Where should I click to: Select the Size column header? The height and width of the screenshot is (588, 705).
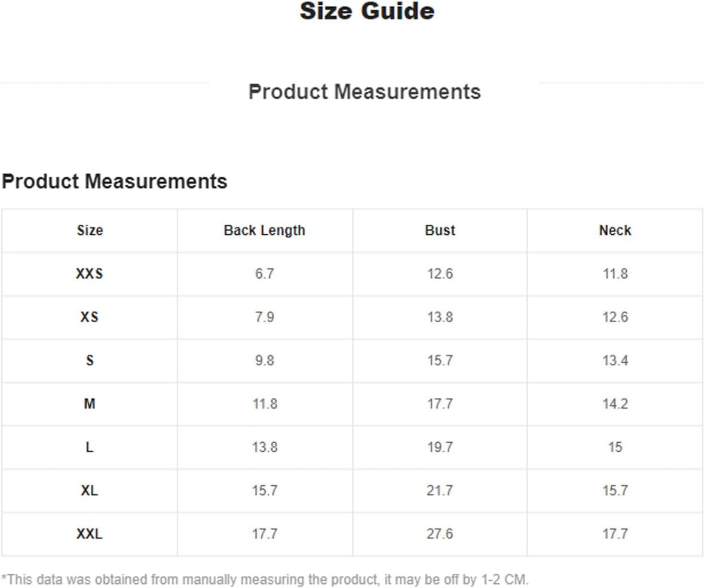(x=90, y=231)
